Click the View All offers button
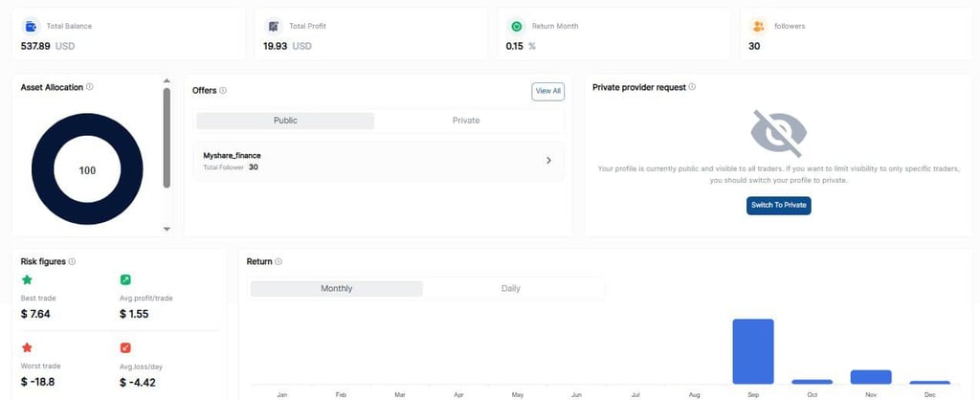Screen dimensions: 980x400 tap(547, 91)
